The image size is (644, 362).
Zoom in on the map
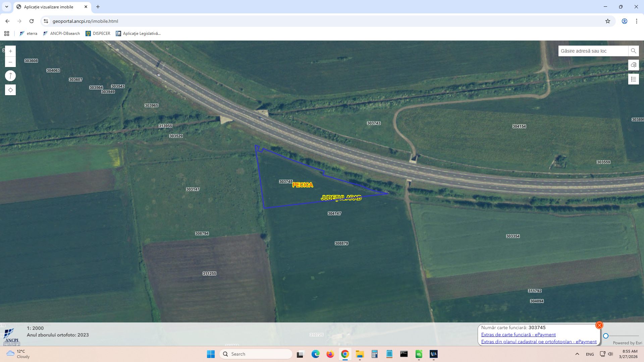pyautogui.click(x=10, y=51)
